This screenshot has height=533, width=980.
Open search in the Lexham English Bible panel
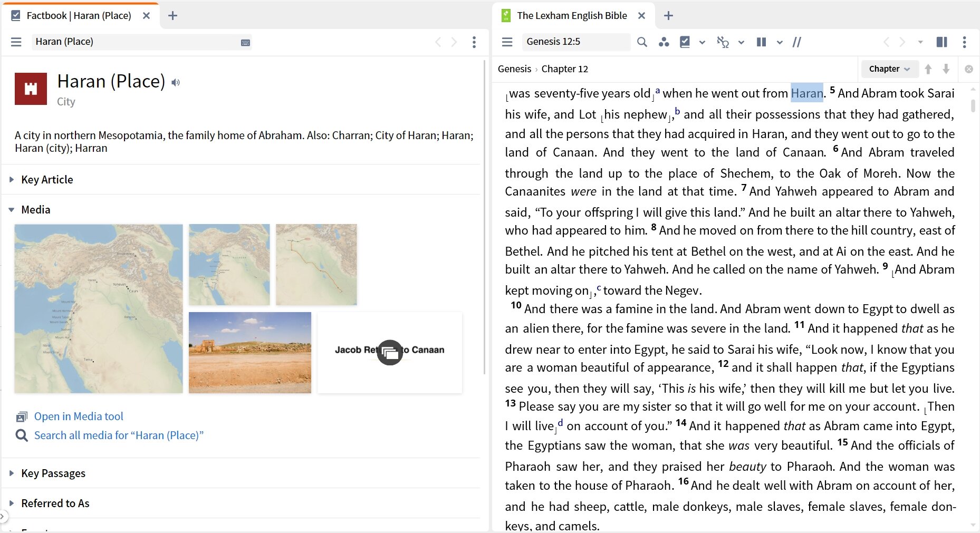click(642, 42)
